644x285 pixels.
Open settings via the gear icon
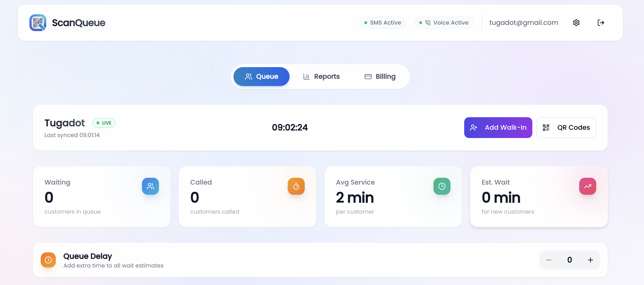click(x=576, y=23)
